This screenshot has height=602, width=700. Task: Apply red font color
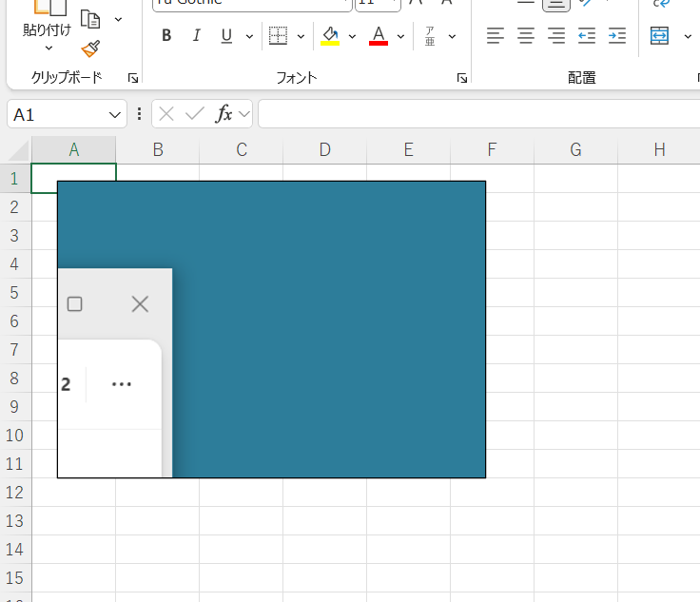click(x=379, y=36)
